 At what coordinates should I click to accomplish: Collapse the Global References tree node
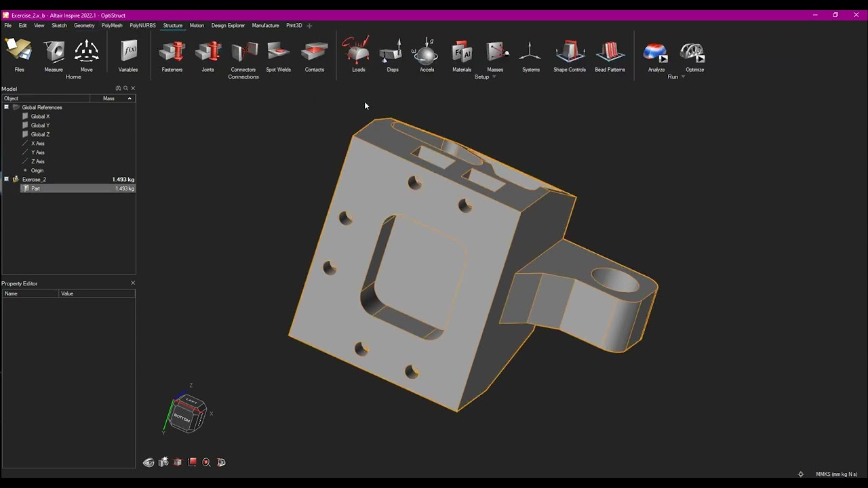[x=6, y=107]
